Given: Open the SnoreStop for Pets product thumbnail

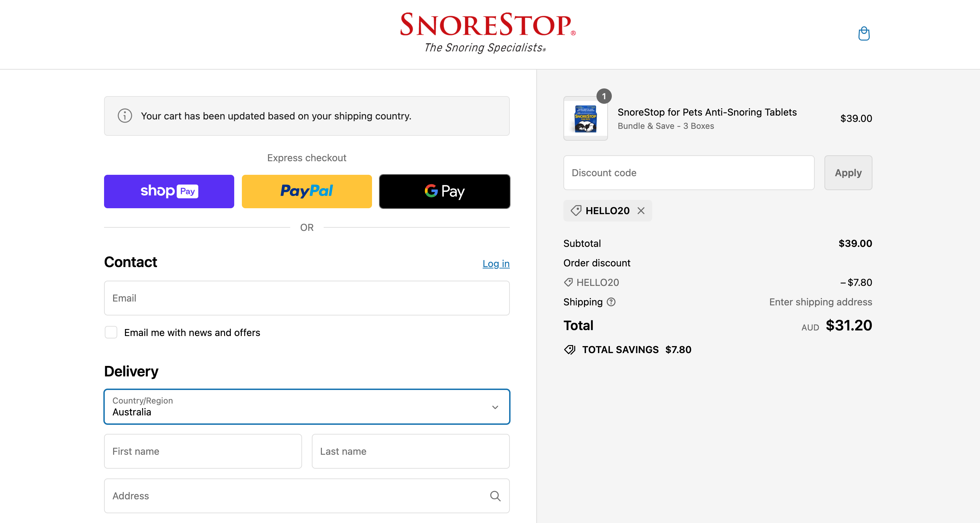Looking at the screenshot, I should click(585, 118).
